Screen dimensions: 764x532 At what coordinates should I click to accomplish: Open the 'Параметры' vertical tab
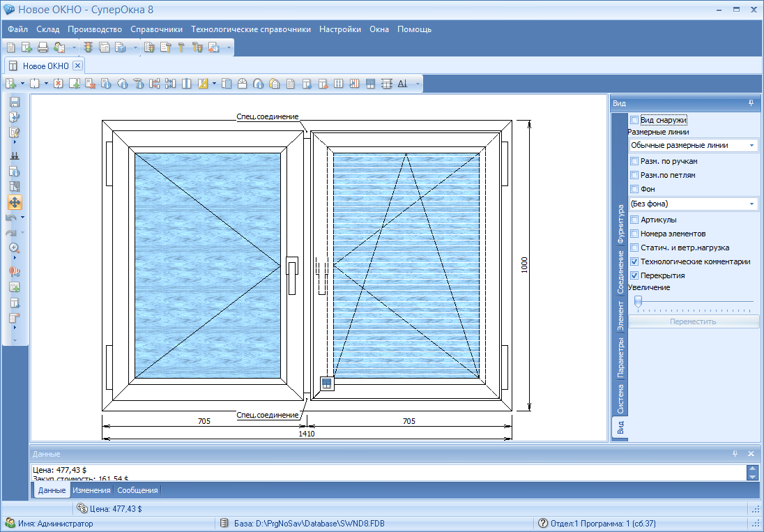tap(620, 358)
